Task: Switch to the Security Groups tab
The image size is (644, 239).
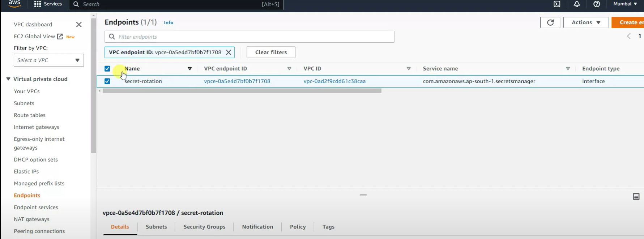Action: [204, 227]
